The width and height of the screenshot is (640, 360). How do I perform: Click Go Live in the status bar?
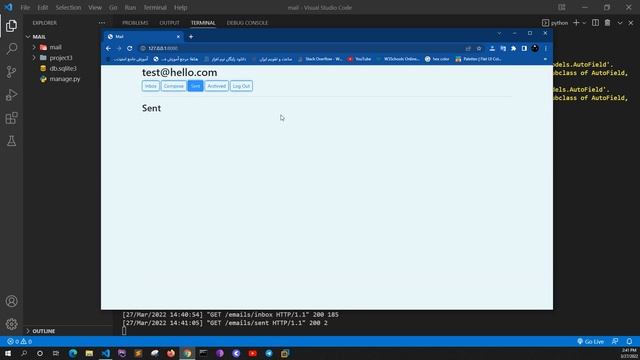click(x=590, y=341)
